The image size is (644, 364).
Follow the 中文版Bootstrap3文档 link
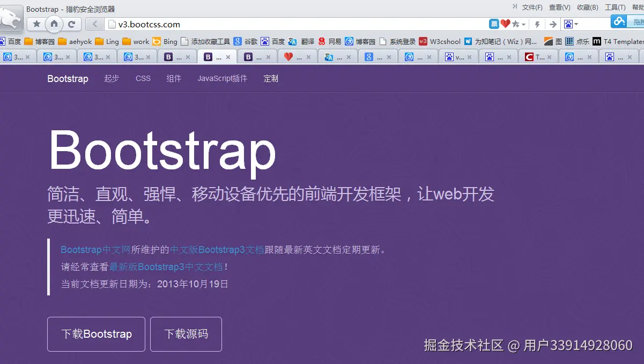(217, 250)
